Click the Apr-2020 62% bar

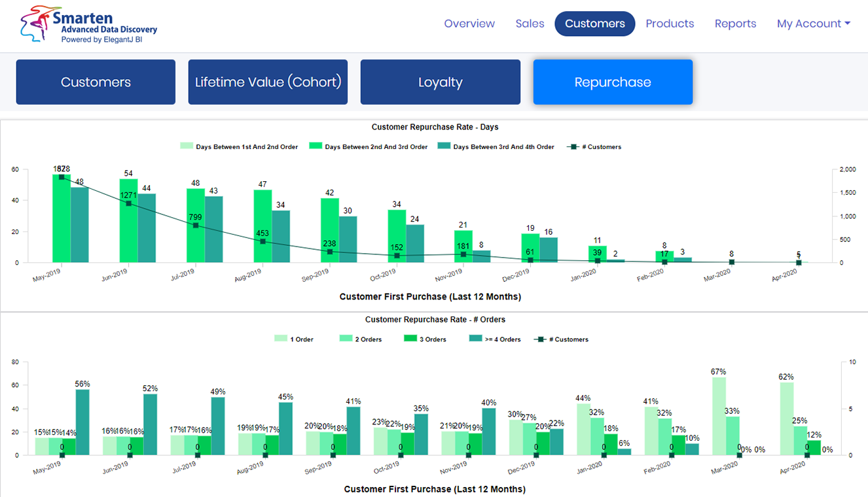pyautogui.click(x=786, y=419)
